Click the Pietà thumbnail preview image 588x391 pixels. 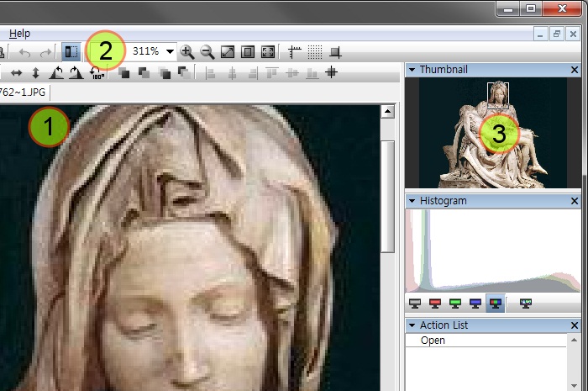point(491,135)
